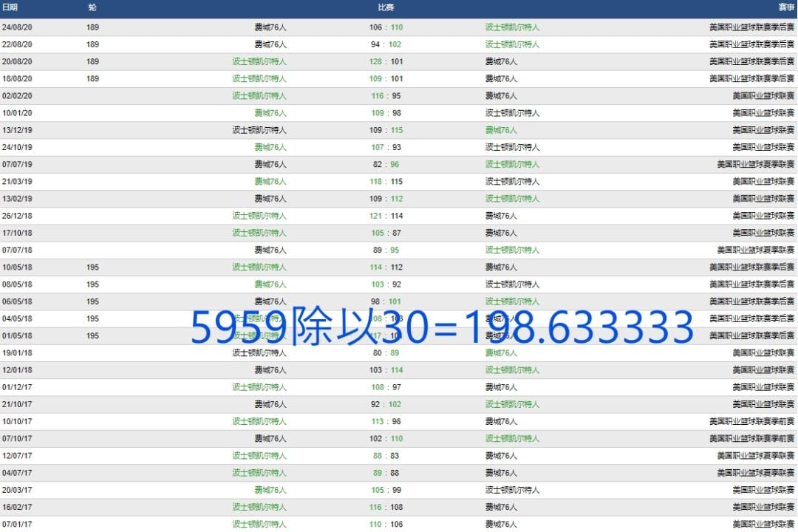Open the 88 : 83 score
The width and height of the screenshot is (798, 532).
pos(386,456)
